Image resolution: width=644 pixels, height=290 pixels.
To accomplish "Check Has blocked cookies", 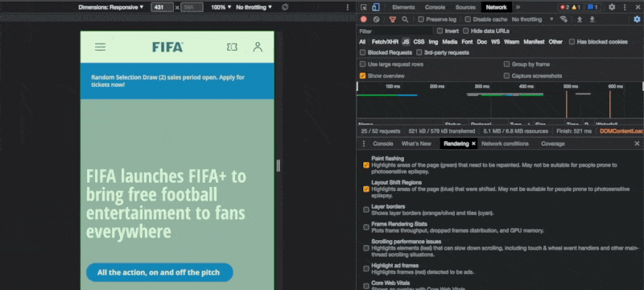I will (x=572, y=42).
